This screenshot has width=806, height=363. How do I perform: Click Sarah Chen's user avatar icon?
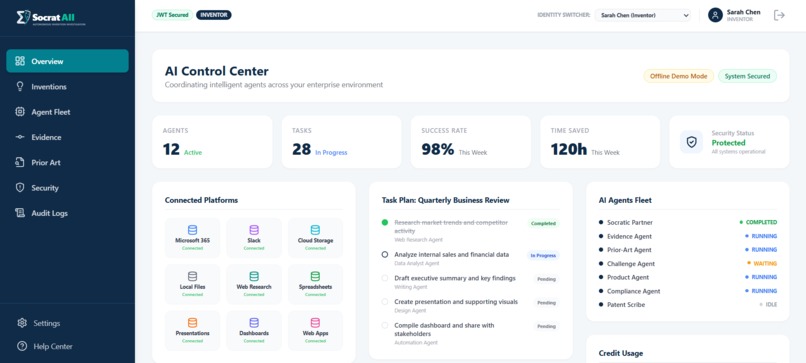coord(715,15)
